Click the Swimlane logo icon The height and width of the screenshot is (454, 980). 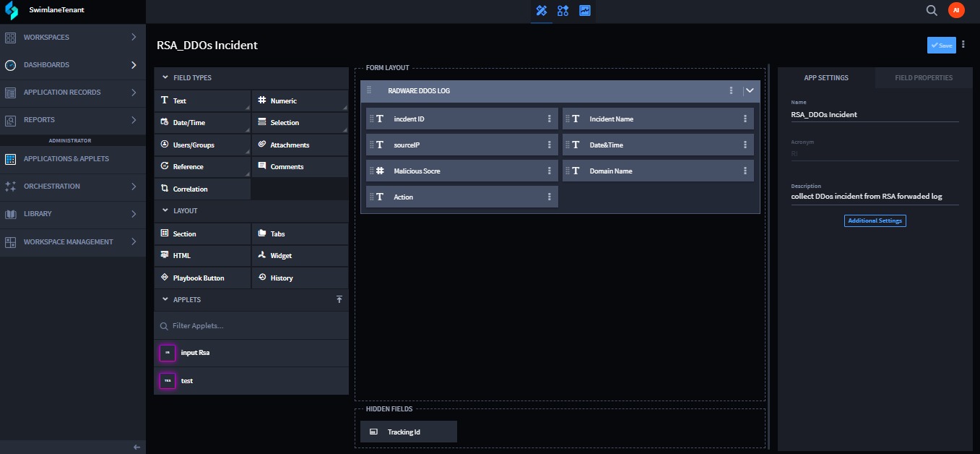(x=12, y=11)
